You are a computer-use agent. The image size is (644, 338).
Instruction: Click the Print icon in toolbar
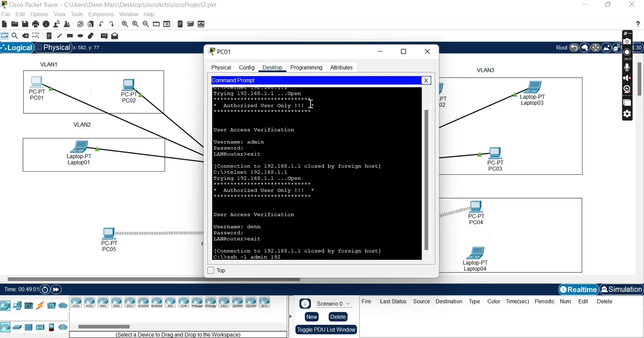(x=35, y=24)
